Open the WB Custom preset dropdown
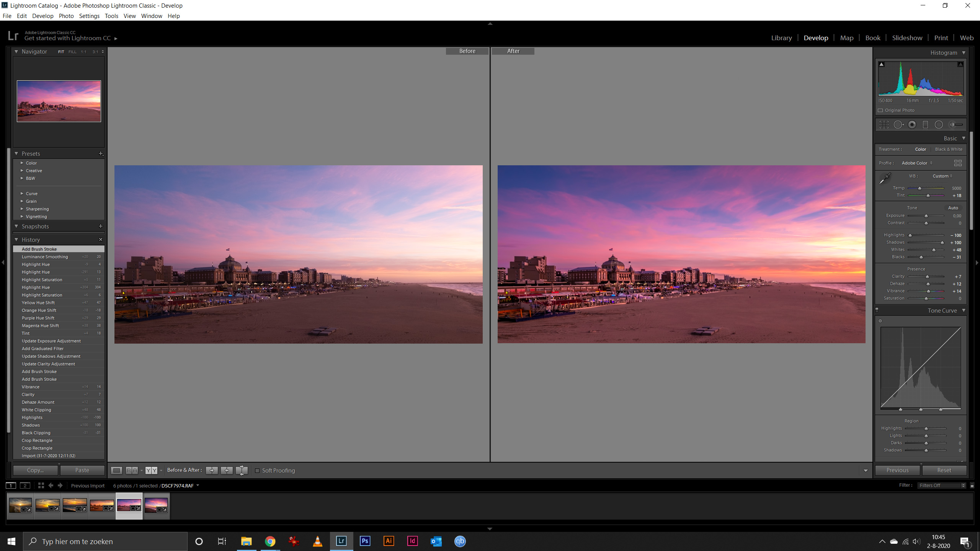 coord(942,176)
